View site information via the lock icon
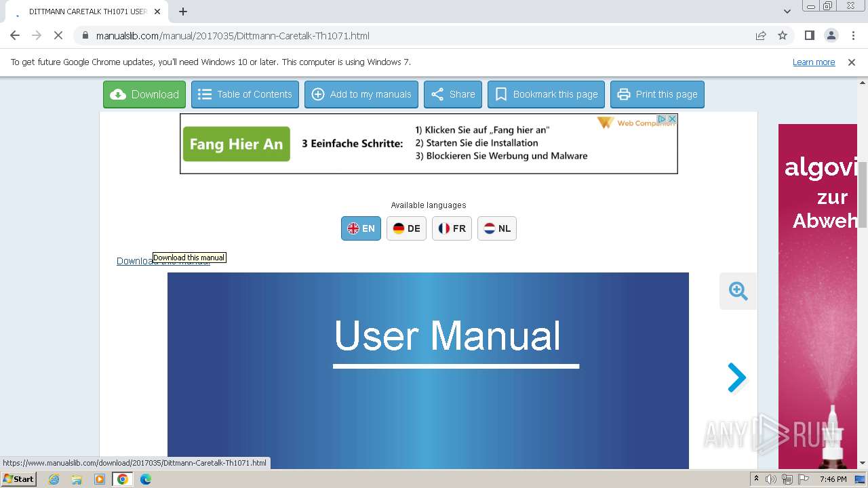 (x=85, y=36)
